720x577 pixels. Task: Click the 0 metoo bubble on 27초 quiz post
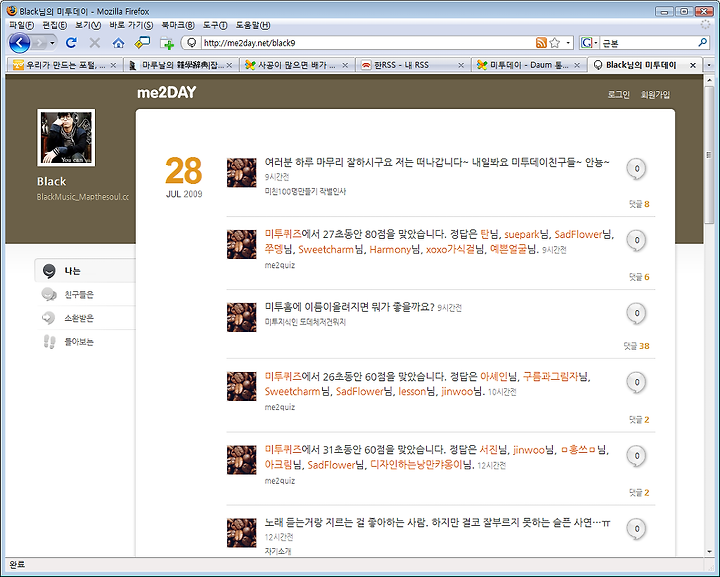(636, 241)
